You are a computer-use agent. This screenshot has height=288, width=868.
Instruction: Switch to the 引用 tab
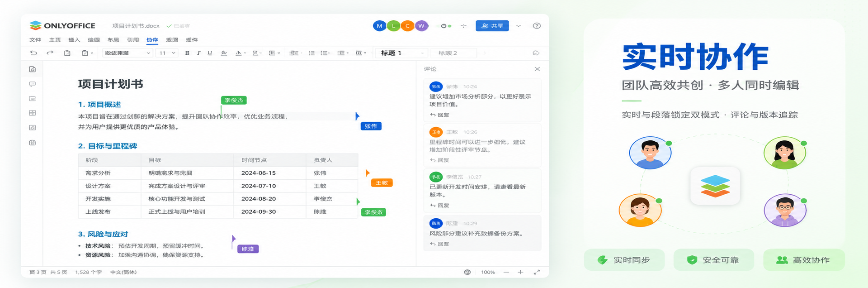click(x=133, y=40)
